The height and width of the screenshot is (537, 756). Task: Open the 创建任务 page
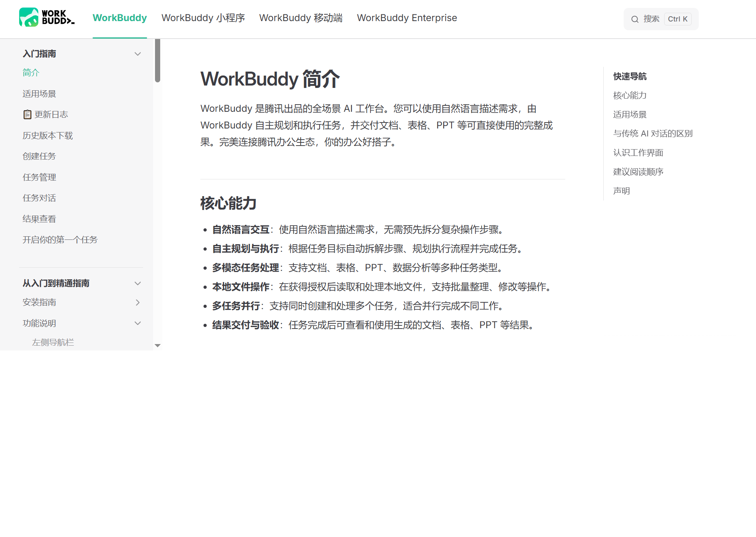click(39, 156)
